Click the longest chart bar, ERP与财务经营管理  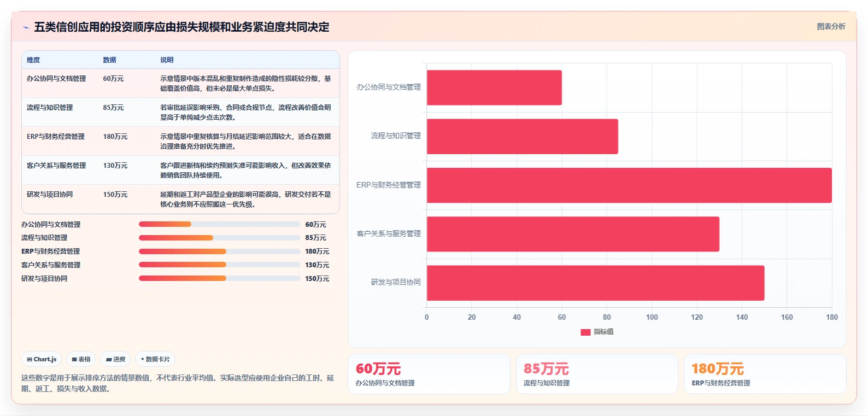(629, 185)
